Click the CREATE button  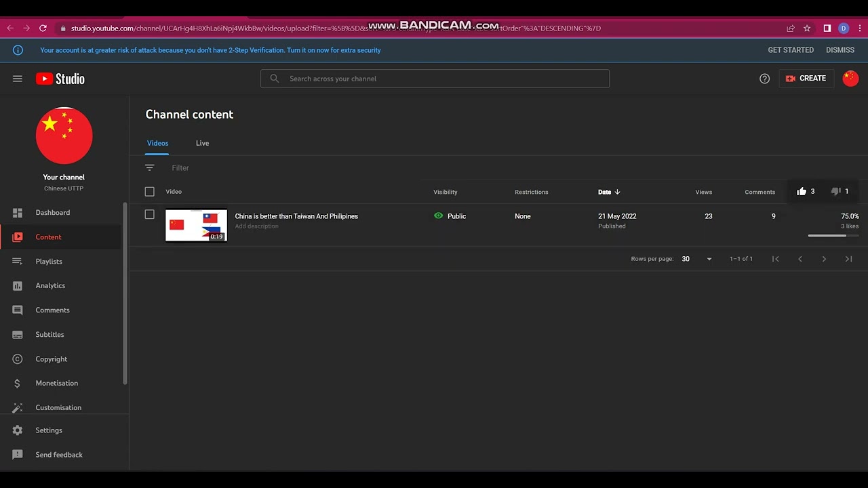[806, 79]
